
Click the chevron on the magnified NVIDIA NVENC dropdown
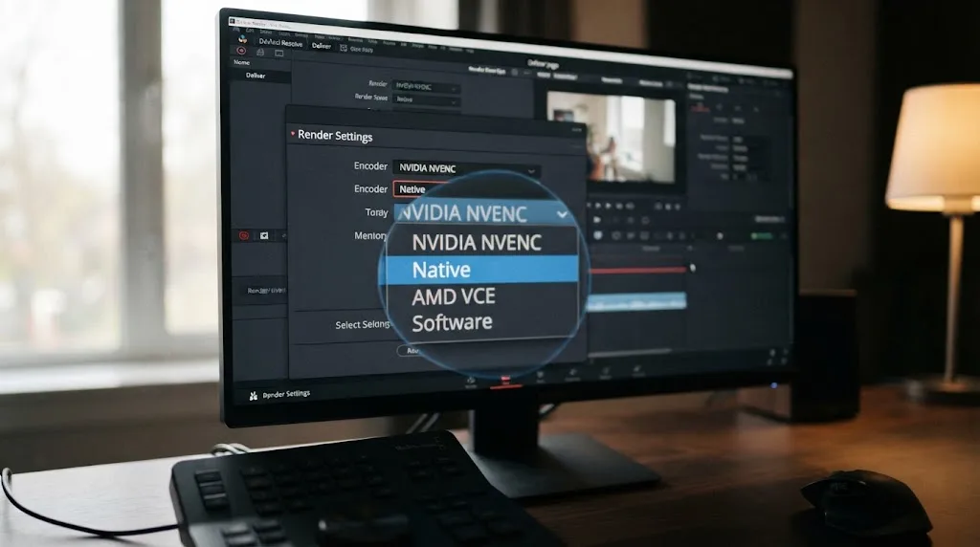click(562, 215)
